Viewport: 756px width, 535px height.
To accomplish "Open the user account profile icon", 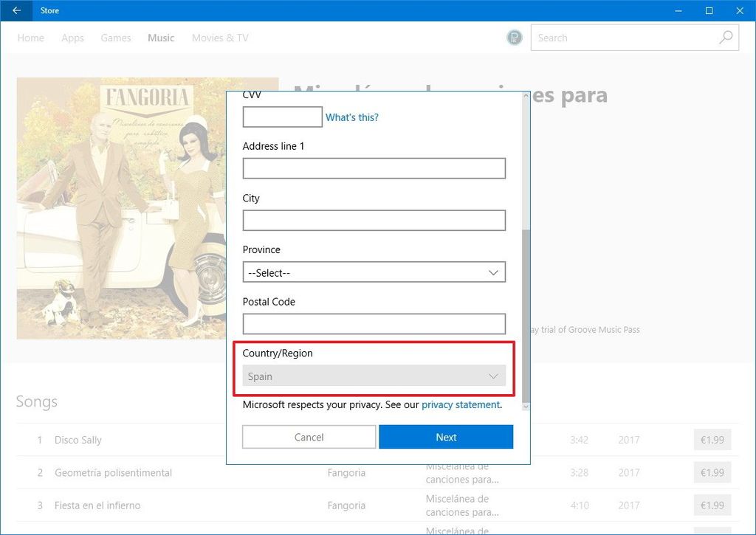I will coord(514,36).
